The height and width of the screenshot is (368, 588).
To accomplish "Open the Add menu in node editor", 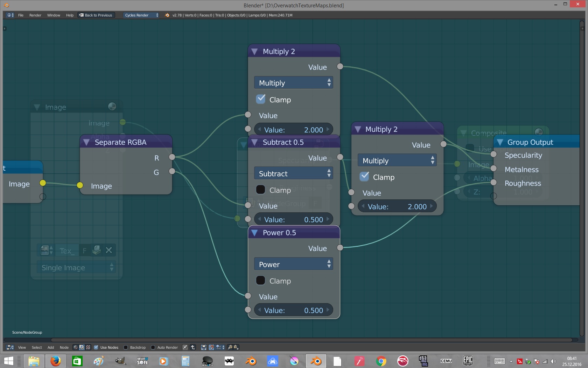I will (x=51, y=347).
